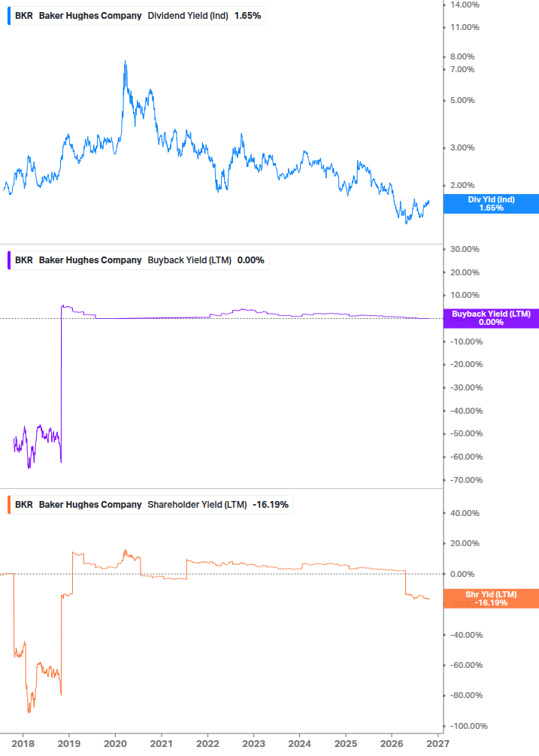Click the 2.00% tick on dividend yield axis
This screenshot has height=756, width=539.
tap(462, 185)
